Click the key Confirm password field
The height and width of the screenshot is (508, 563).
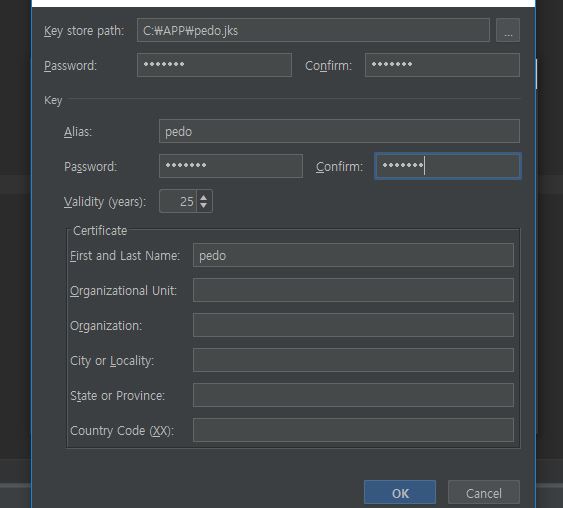click(x=447, y=166)
